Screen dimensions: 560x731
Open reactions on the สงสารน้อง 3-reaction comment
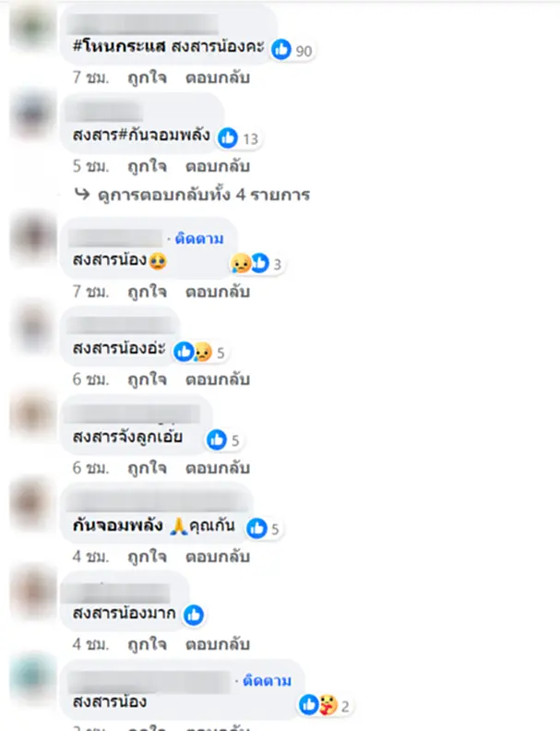click(x=256, y=263)
